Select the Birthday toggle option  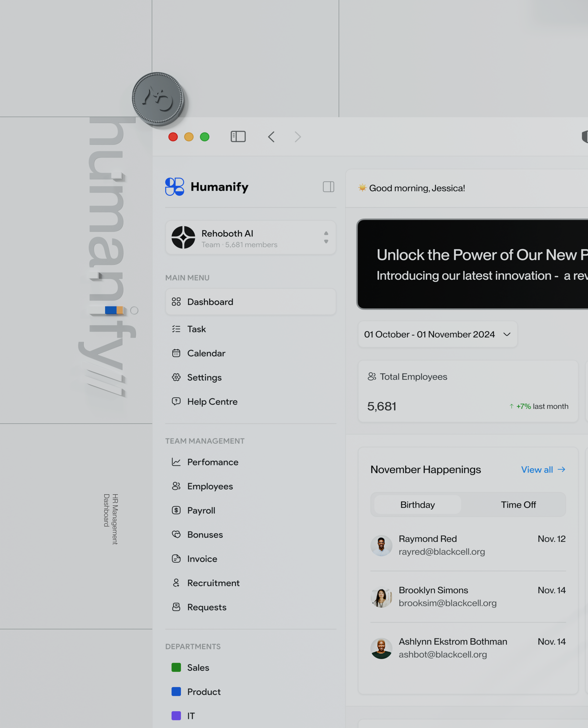tap(417, 505)
